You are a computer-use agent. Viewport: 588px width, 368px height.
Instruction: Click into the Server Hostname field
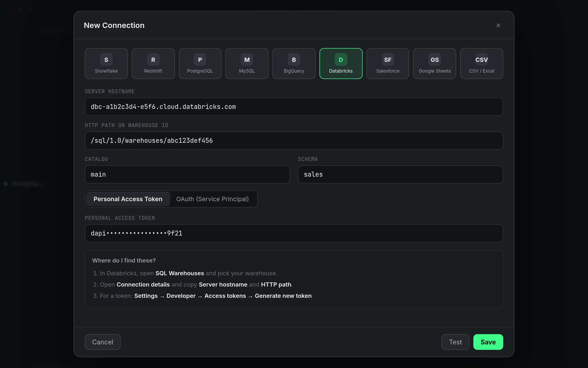tap(294, 107)
